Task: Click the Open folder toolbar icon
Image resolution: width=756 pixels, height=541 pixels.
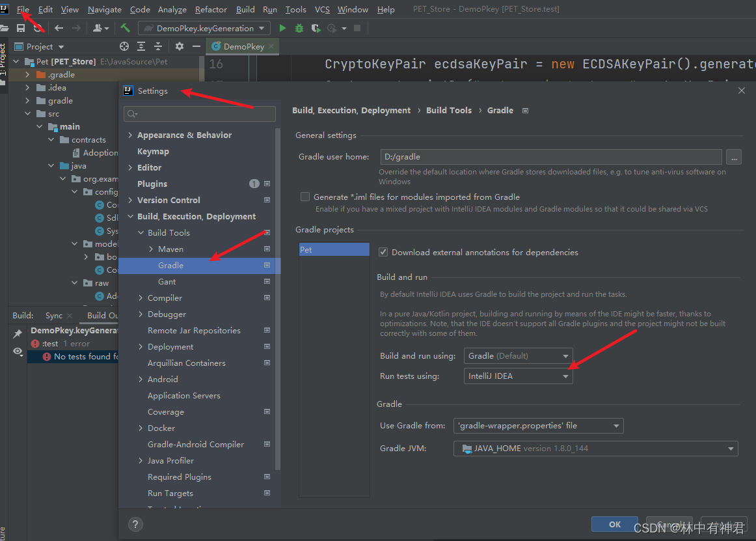Action: tap(5, 29)
